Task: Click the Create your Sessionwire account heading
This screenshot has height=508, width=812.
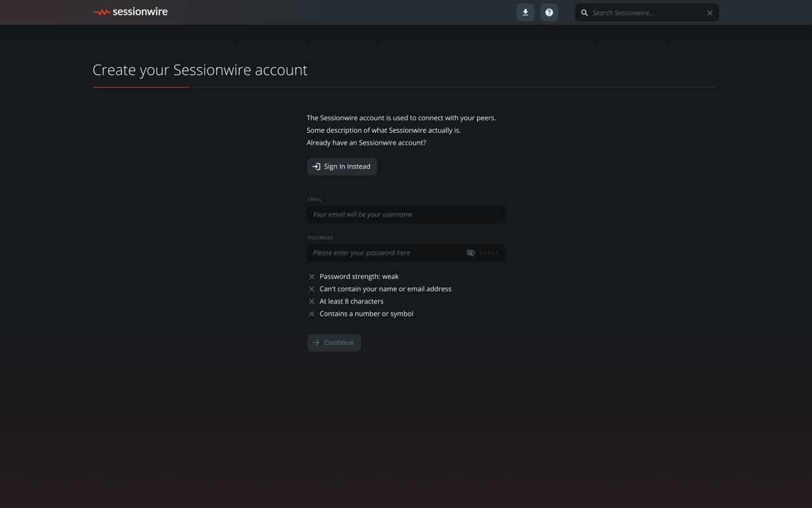Action: click(200, 70)
